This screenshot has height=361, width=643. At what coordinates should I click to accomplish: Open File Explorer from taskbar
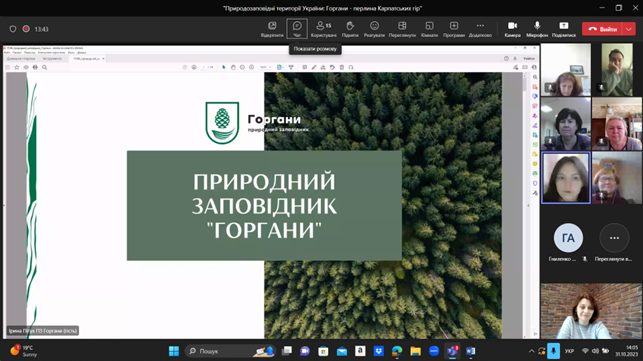click(415, 351)
